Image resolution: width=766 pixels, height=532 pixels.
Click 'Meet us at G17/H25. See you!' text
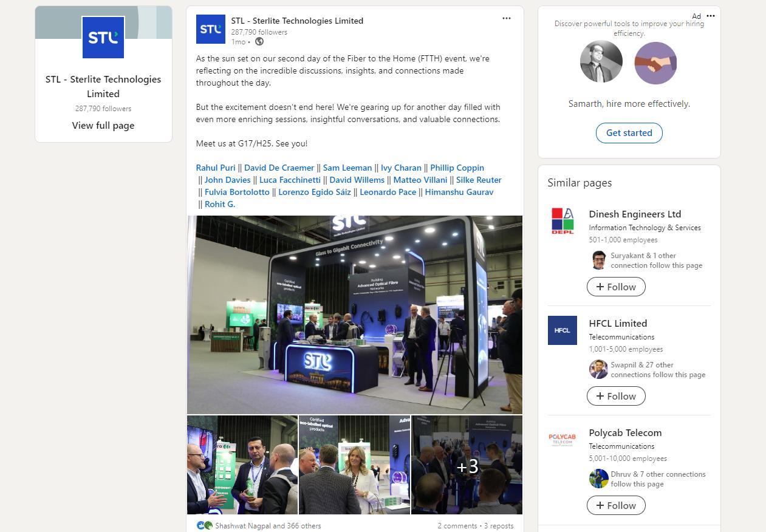[x=251, y=143]
